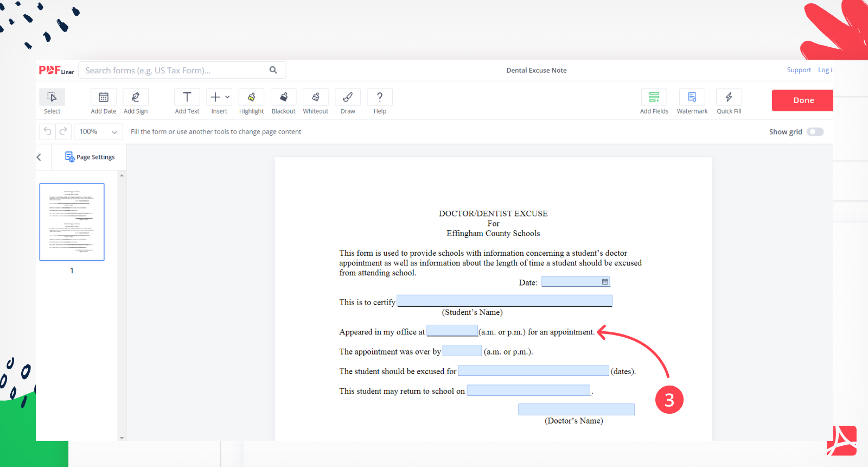Click the PDFLiner logo

click(56, 70)
